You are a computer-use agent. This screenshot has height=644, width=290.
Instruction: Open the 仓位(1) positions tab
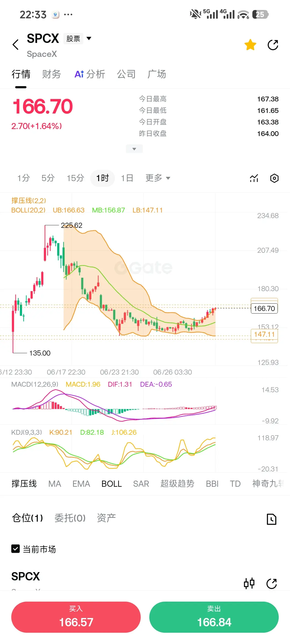click(x=27, y=518)
